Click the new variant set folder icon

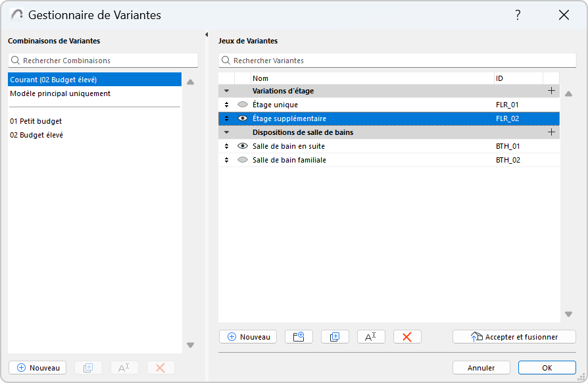pyautogui.click(x=299, y=336)
